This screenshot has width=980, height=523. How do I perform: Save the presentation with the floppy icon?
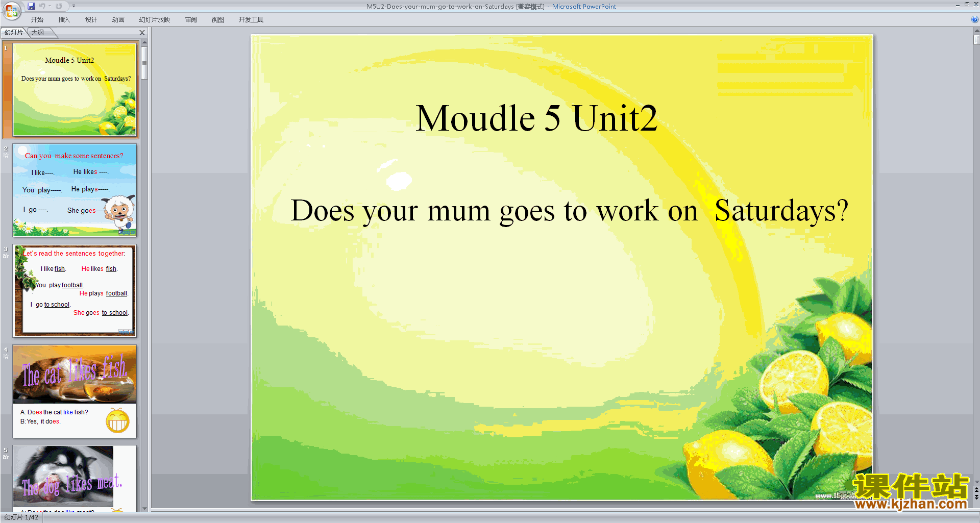pos(32,6)
